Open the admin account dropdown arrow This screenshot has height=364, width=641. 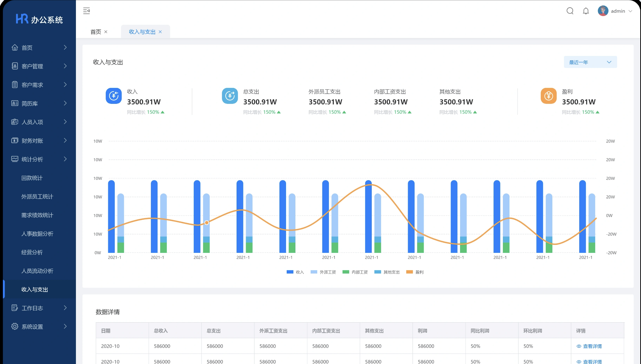point(630,11)
